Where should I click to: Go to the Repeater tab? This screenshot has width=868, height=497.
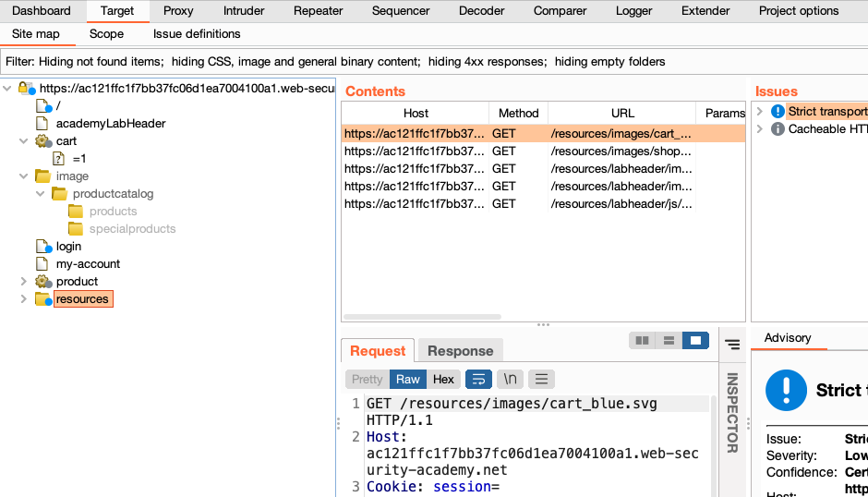coord(319,10)
